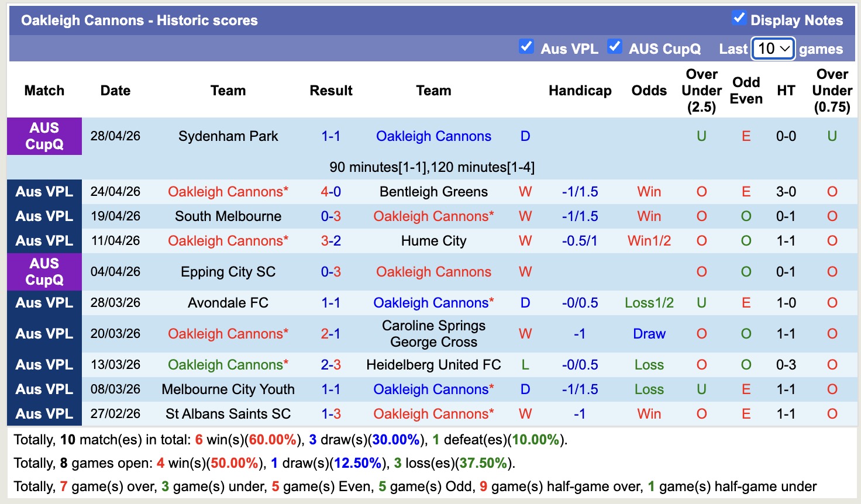
Task: Click the Win1/2 odds for the Hume City match
Action: click(x=649, y=240)
